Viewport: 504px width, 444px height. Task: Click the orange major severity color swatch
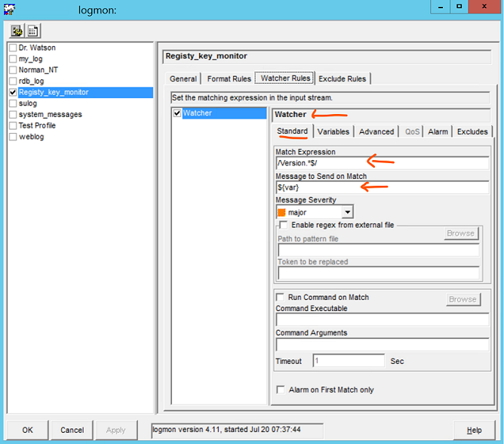pyautogui.click(x=281, y=212)
